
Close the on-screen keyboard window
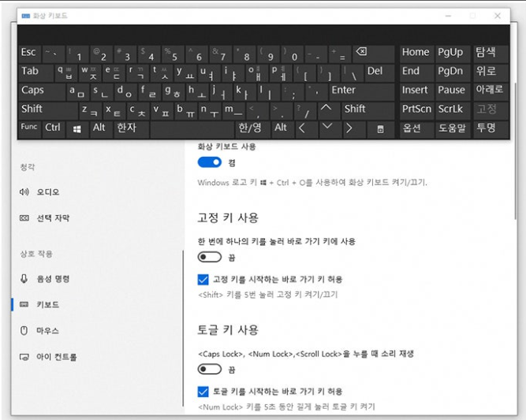pos(498,16)
